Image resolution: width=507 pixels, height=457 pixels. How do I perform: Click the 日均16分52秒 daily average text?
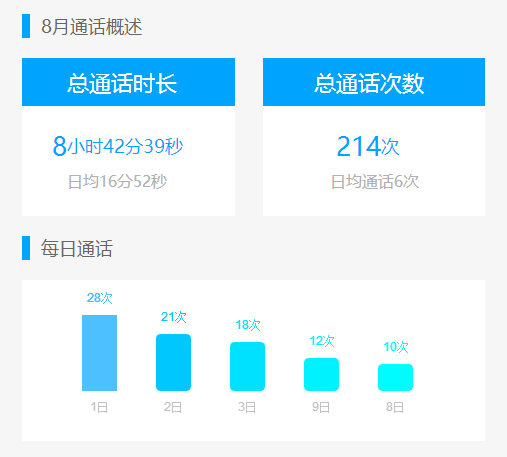117,182
